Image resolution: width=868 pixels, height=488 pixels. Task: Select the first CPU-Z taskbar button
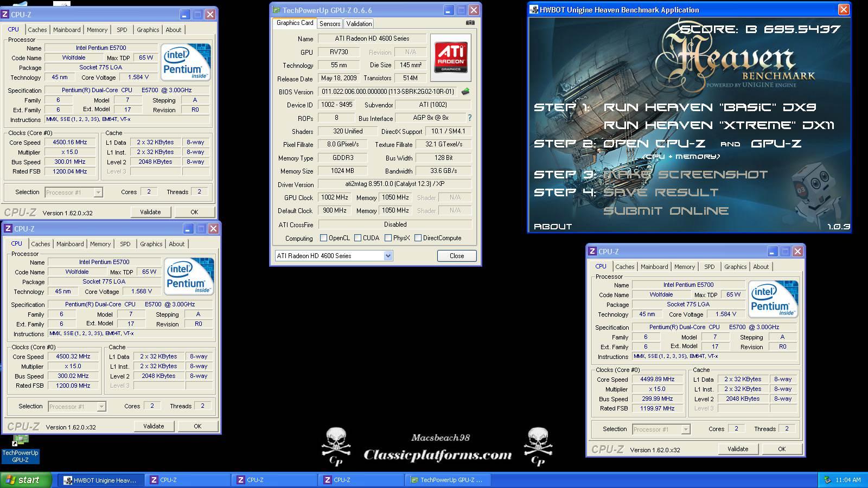pos(188,480)
